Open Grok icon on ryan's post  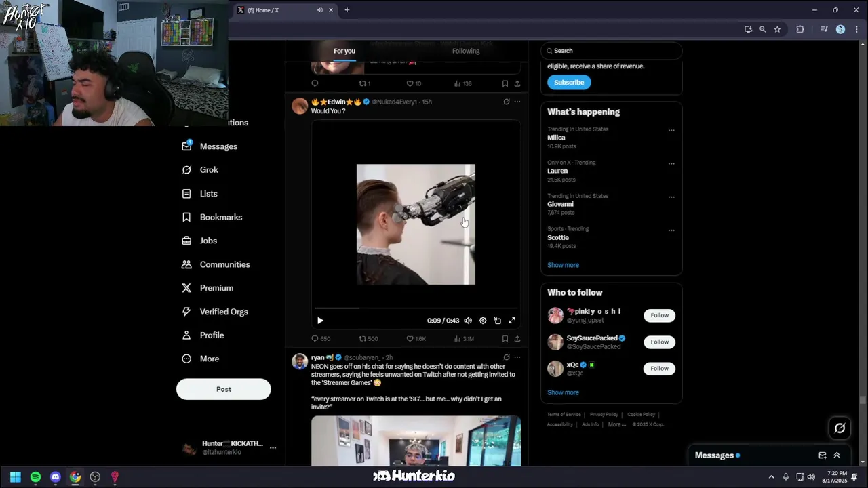[x=507, y=357]
